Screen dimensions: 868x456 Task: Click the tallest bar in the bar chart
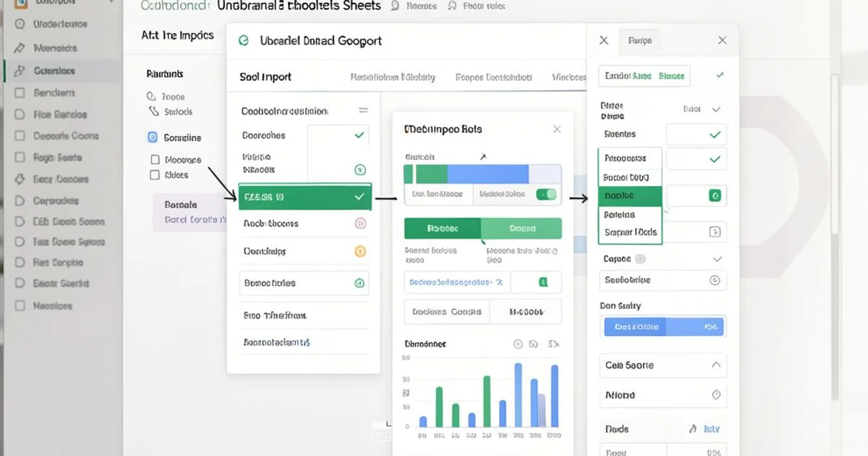[x=518, y=394]
